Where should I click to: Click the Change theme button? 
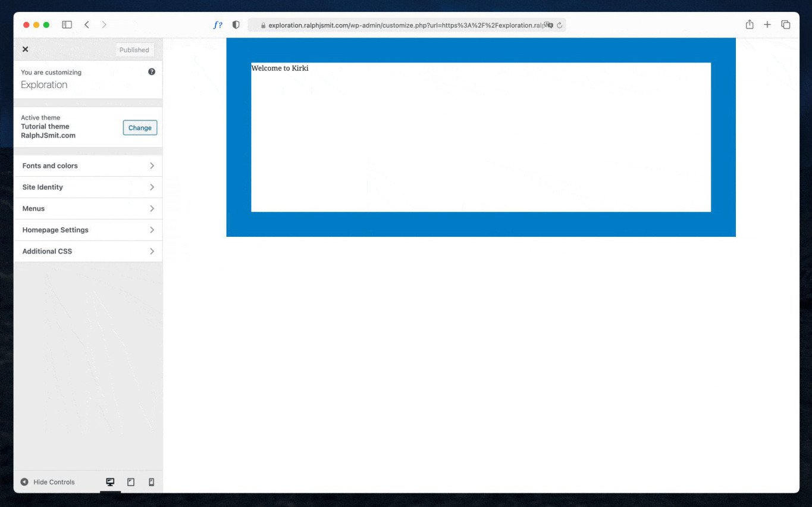tap(140, 127)
